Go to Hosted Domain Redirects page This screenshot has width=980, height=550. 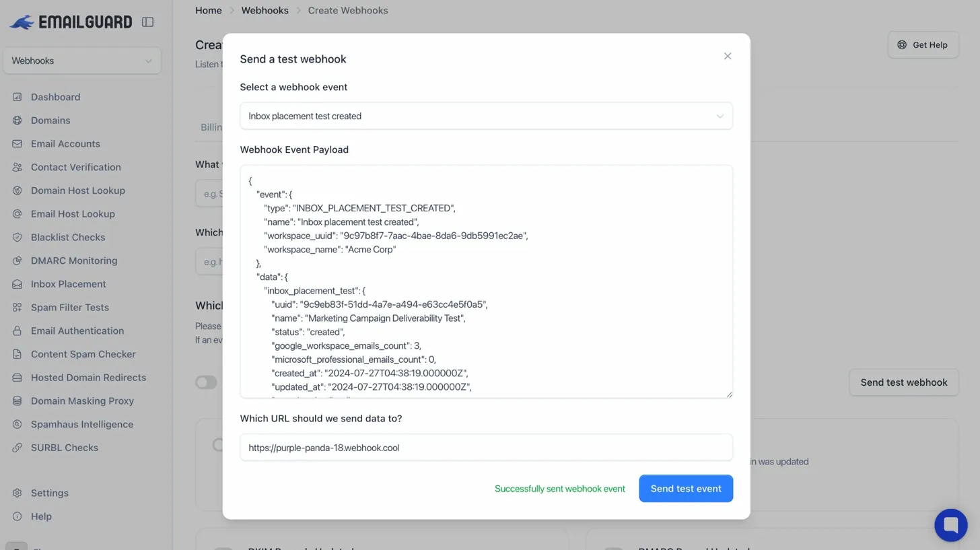(x=88, y=378)
